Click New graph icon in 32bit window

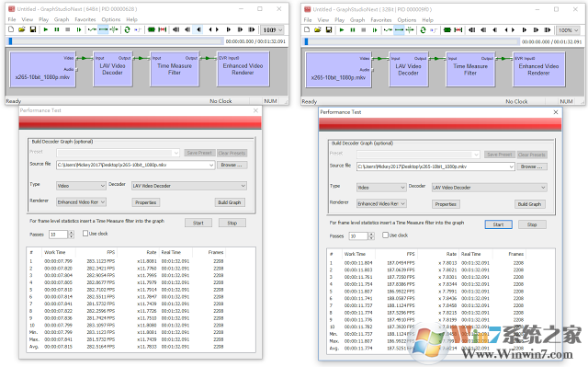coord(307,29)
